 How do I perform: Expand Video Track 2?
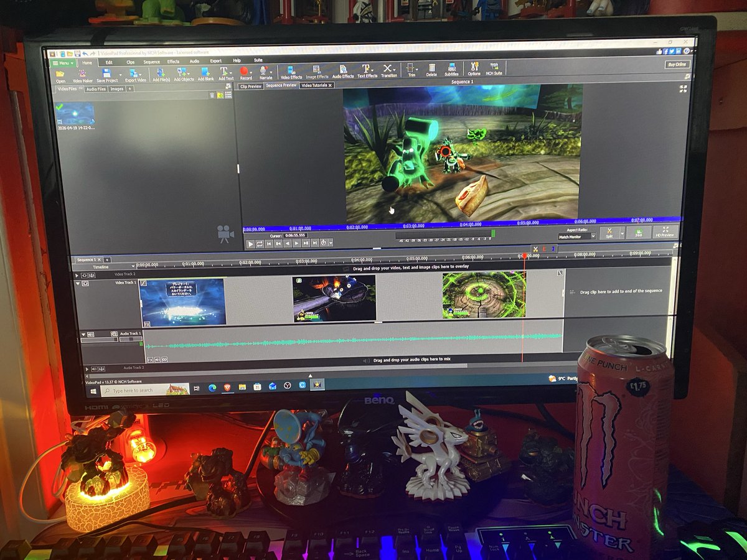coord(77,275)
